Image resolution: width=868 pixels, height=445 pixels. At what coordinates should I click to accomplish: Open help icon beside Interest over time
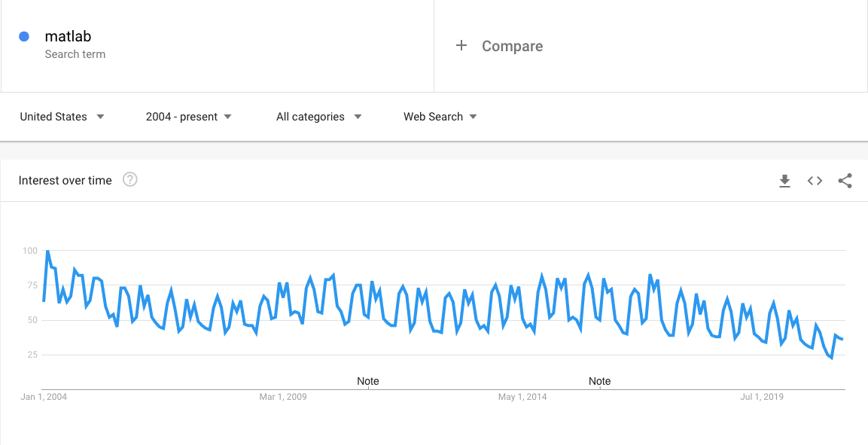[x=130, y=180]
